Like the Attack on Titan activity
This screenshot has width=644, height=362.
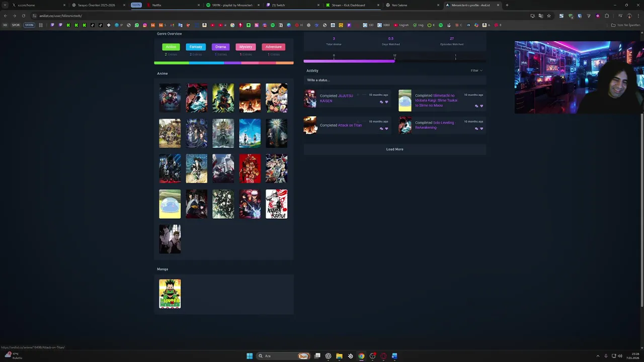click(x=386, y=129)
